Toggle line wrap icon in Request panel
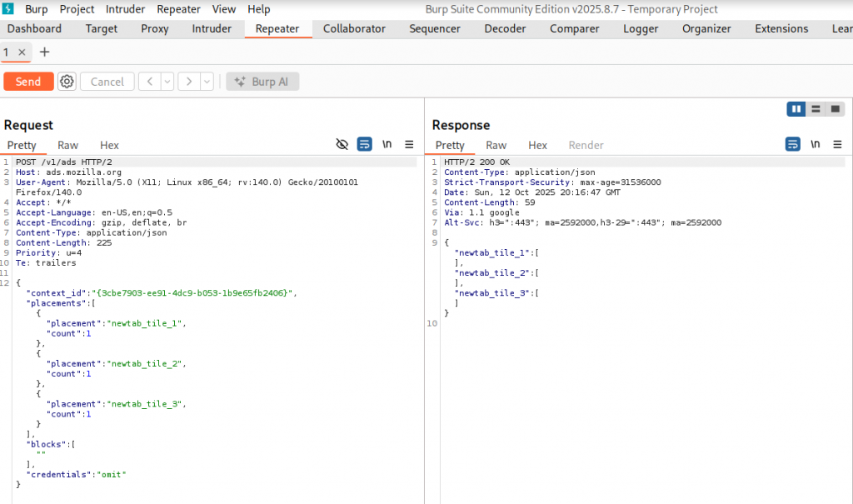This screenshot has width=853, height=504. pyautogui.click(x=365, y=144)
